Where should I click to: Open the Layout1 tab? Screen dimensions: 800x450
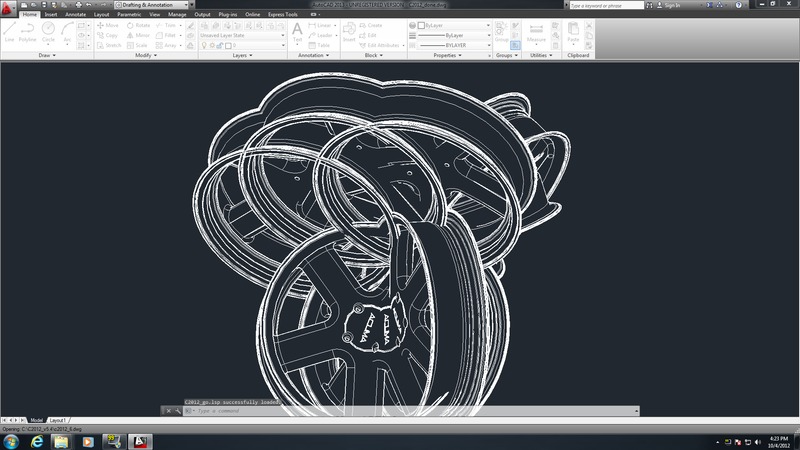pos(58,420)
